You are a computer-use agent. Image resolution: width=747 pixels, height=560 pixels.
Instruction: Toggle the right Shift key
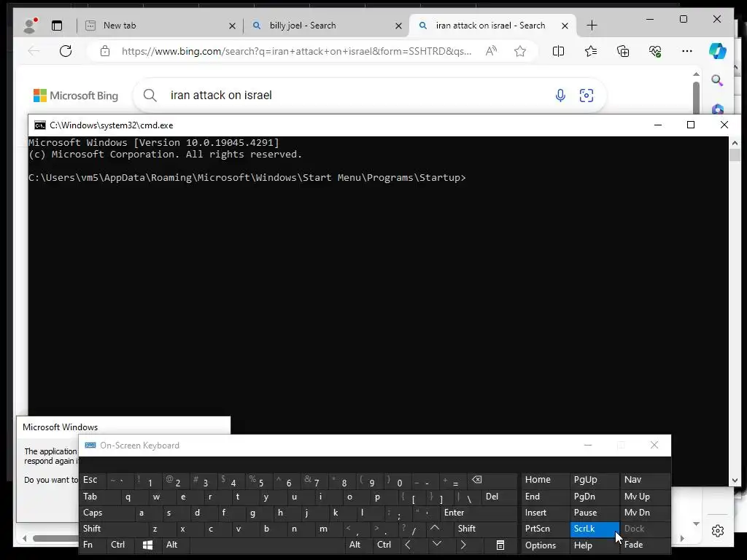pos(485,529)
